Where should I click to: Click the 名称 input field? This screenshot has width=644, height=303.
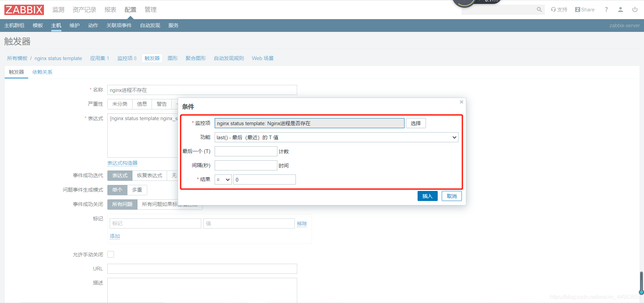point(202,90)
